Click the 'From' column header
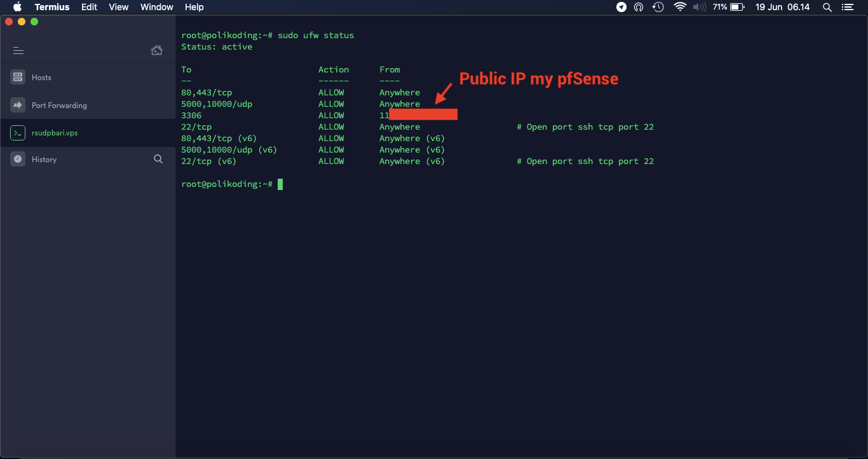The image size is (868, 459). (x=390, y=70)
